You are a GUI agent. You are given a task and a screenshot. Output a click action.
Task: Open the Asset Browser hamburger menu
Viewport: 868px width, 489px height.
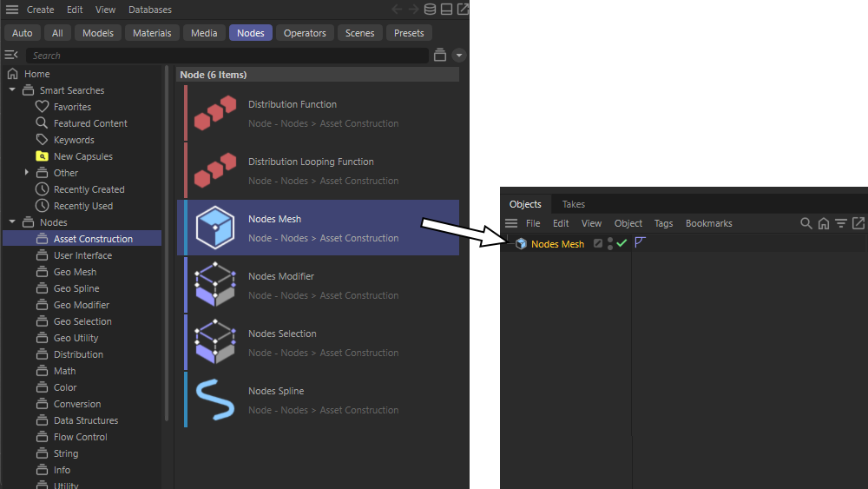[11, 10]
